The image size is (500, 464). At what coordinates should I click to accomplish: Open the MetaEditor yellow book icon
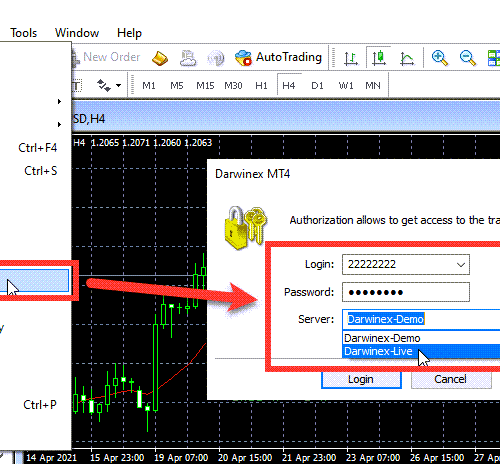pos(160,58)
